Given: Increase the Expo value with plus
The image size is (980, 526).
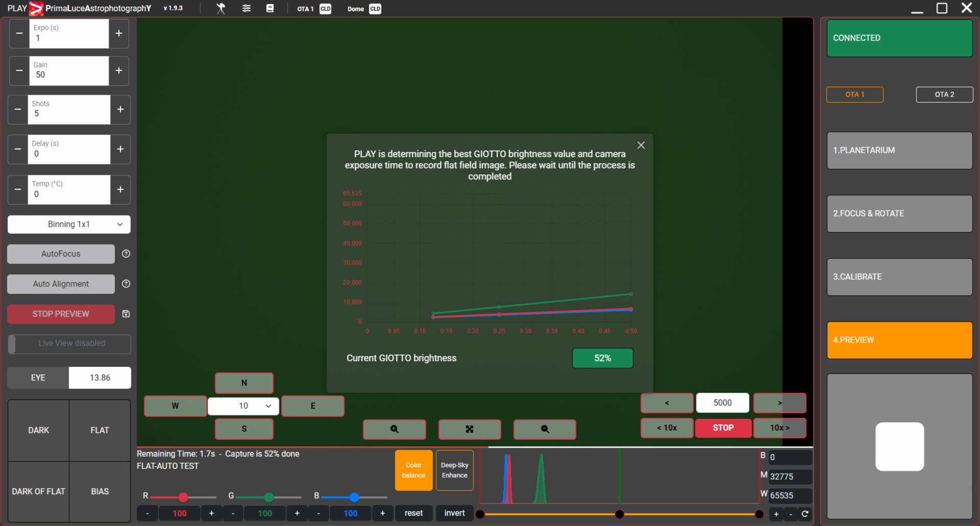Looking at the screenshot, I should [x=119, y=34].
